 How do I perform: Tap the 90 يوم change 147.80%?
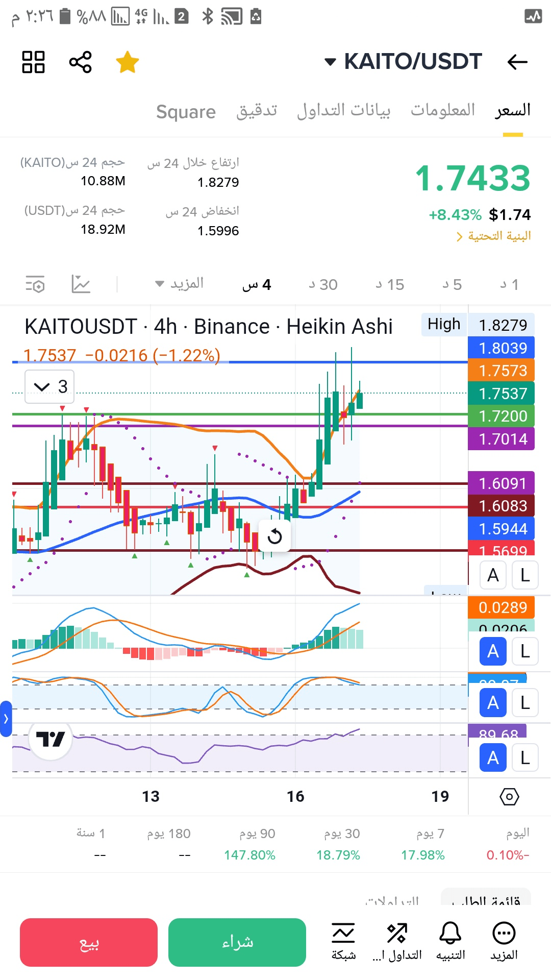pos(249,855)
